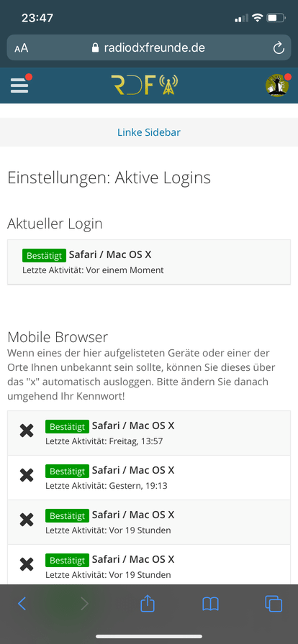The width and height of the screenshot is (298, 644).
Task: Show open tabs with tabs icon
Action: click(x=274, y=604)
